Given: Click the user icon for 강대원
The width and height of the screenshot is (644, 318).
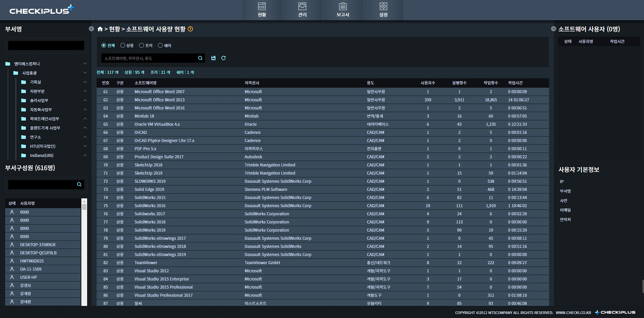Looking at the screenshot, I should (x=12, y=302).
